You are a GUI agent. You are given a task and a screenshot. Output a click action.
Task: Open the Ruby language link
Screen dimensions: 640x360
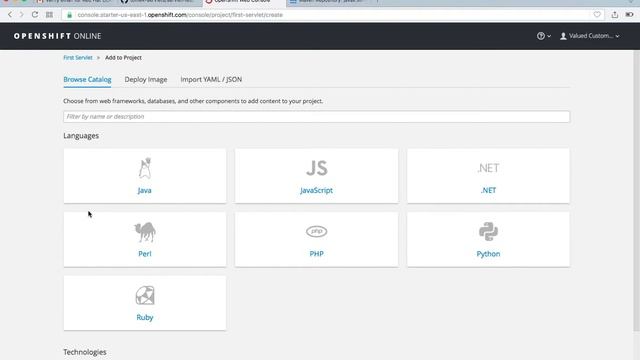[x=144, y=317]
